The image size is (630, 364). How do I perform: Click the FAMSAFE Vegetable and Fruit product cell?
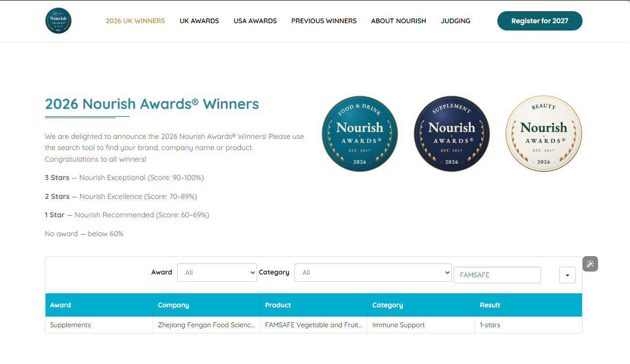[x=314, y=325]
